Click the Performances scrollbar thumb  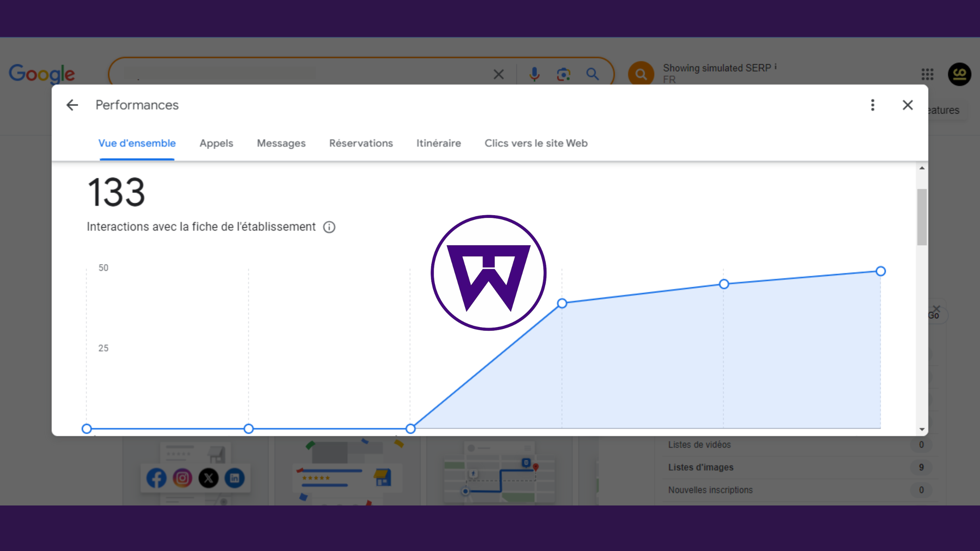tap(922, 217)
